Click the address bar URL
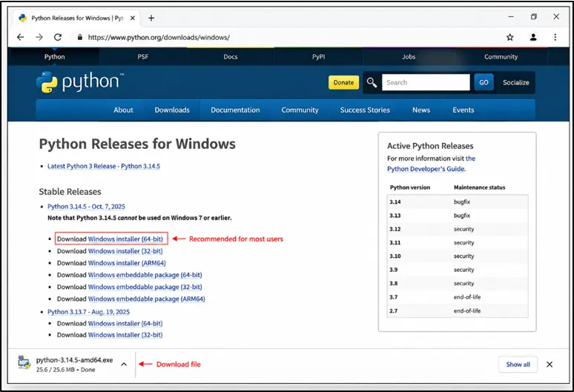 (159, 37)
